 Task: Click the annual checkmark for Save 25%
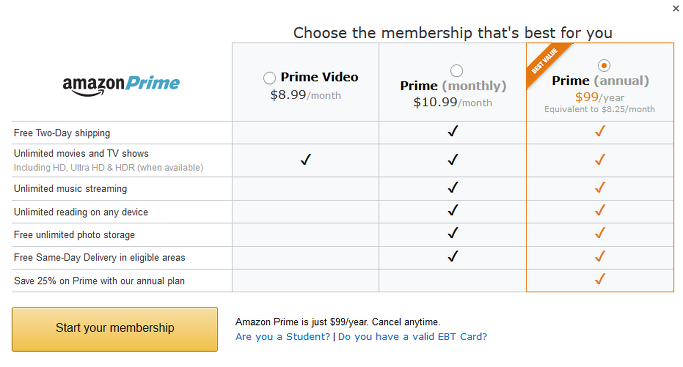click(x=600, y=279)
